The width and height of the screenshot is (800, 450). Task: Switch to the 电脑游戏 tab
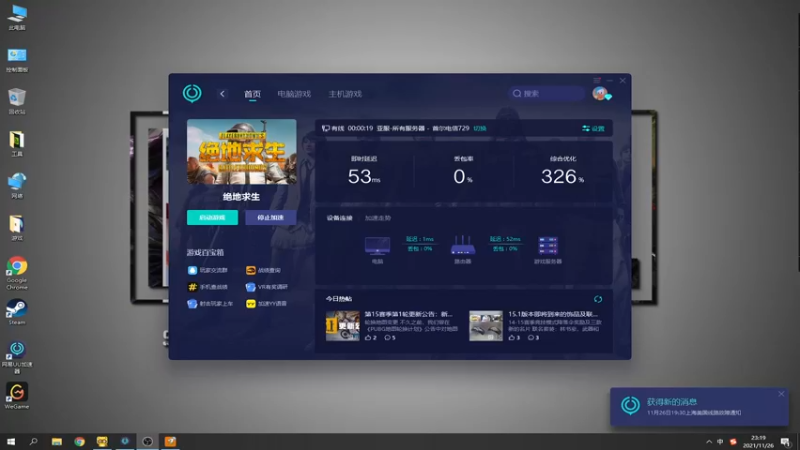pos(294,94)
